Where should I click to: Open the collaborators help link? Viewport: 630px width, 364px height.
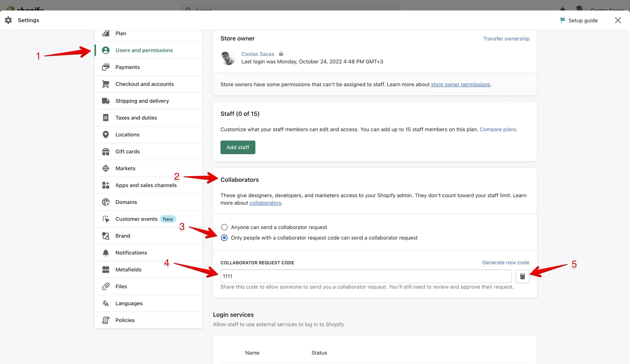pyautogui.click(x=265, y=203)
